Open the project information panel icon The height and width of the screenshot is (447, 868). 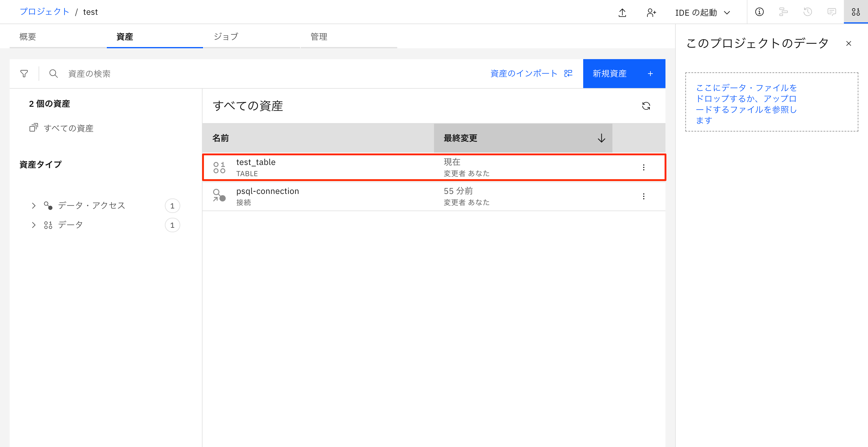[x=759, y=12]
